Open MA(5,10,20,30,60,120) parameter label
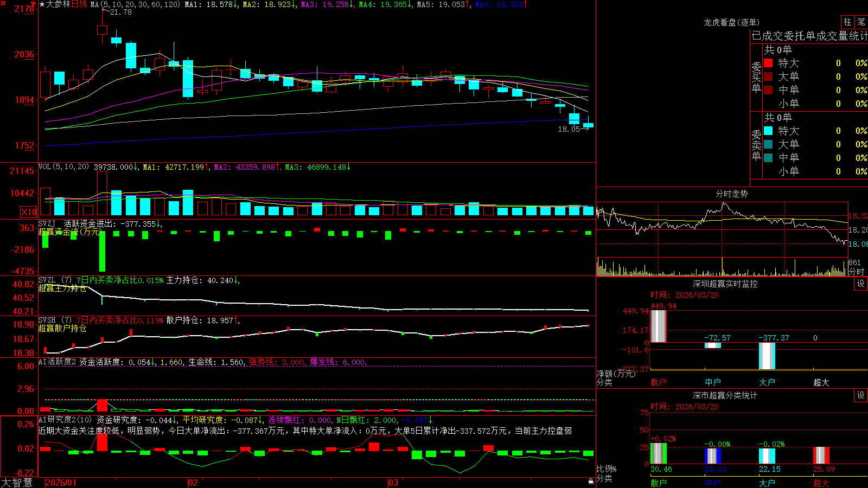The width and height of the screenshot is (868, 488). pos(135,4)
